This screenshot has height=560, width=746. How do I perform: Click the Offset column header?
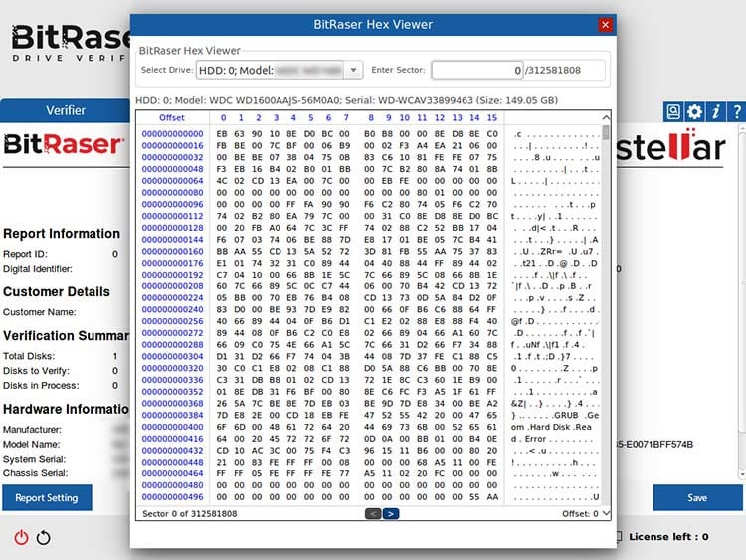click(172, 118)
